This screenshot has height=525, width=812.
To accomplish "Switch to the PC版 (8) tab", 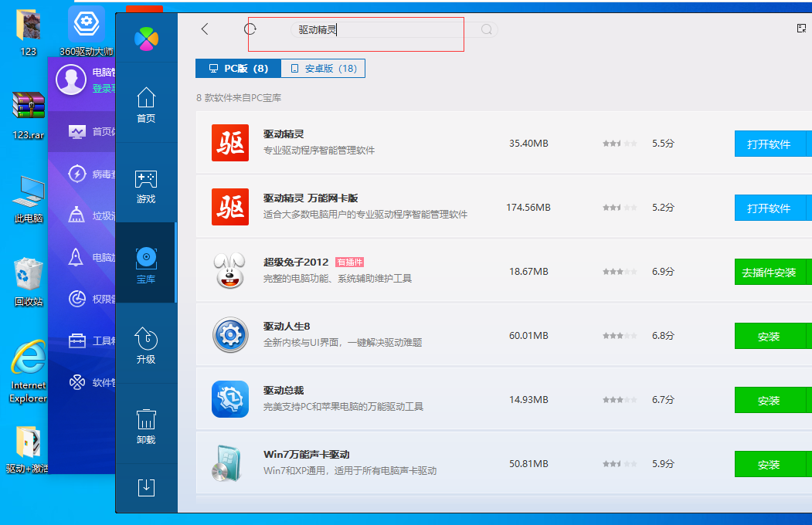I will [239, 69].
